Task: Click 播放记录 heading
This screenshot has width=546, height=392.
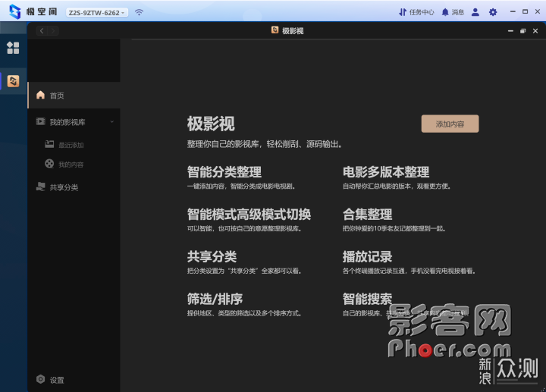Action: click(x=367, y=256)
